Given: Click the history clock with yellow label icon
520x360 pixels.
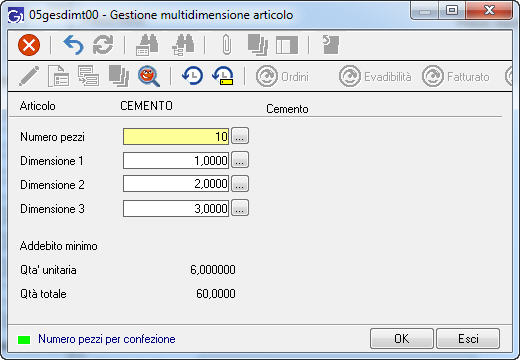Looking at the screenshot, I should 223,76.
